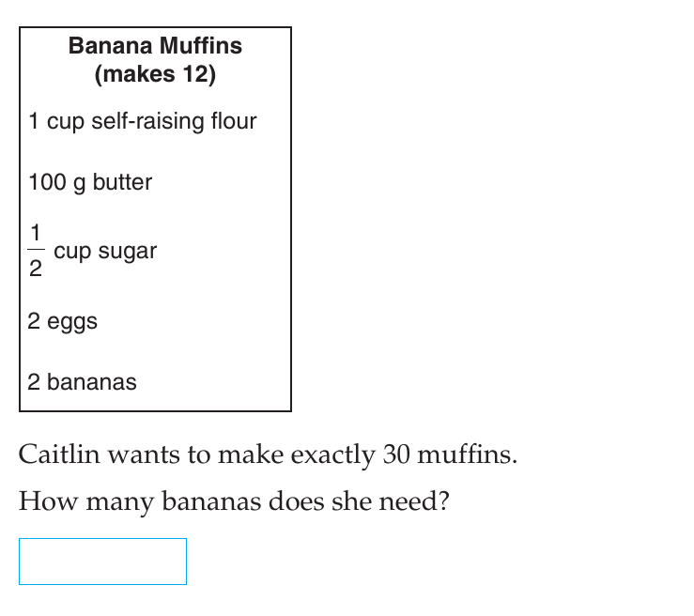The height and width of the screenshot is (616, 694).
Task: Select the Banana Muffins recipe title
Action: point(155,46)
